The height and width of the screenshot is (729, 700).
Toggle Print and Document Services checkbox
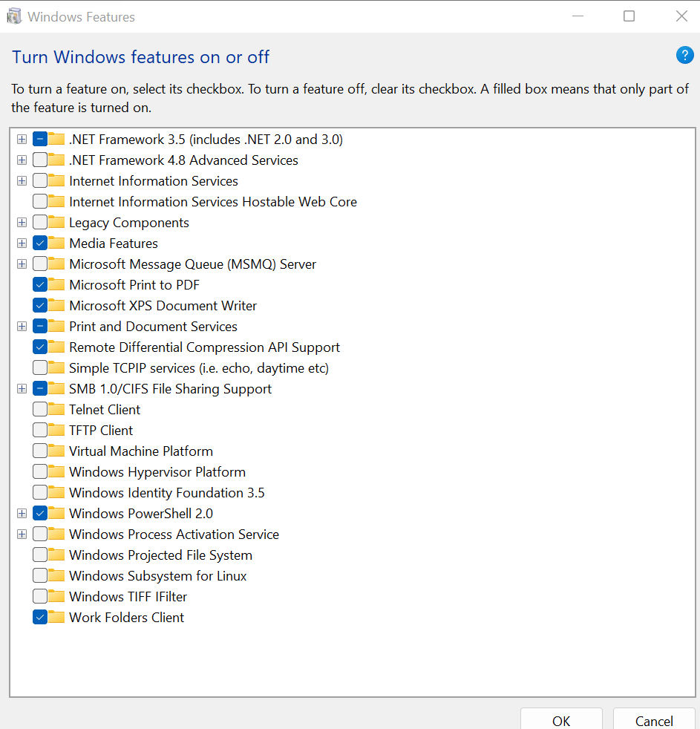coord(40,326)
